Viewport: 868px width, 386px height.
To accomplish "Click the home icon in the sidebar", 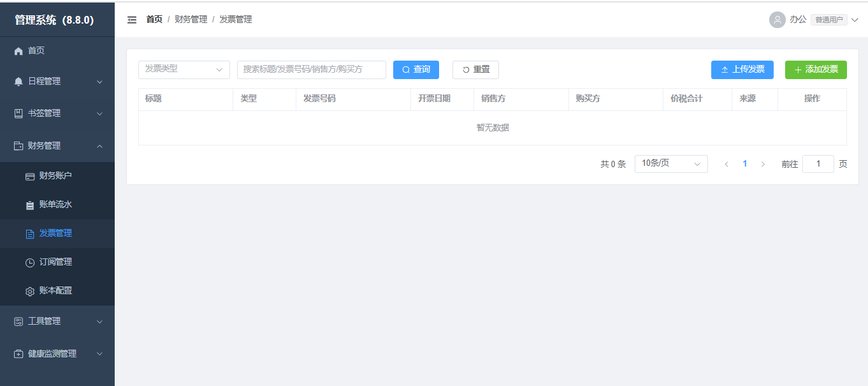I will pyautogui.click(x=18, y=51).
